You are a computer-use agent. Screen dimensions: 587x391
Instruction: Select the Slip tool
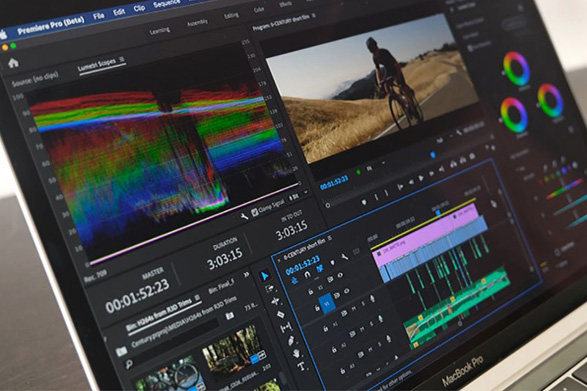286,328
